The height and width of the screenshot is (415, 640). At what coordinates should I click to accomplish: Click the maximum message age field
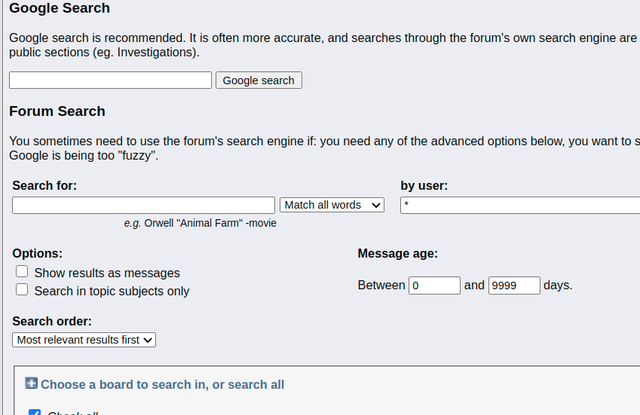(x=514, y=285)
